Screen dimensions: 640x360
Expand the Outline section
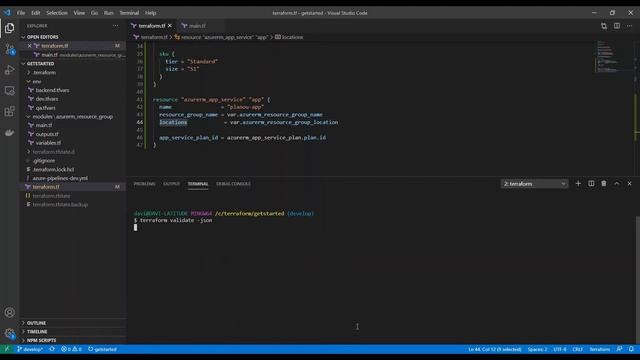click(x=73, y=322)
